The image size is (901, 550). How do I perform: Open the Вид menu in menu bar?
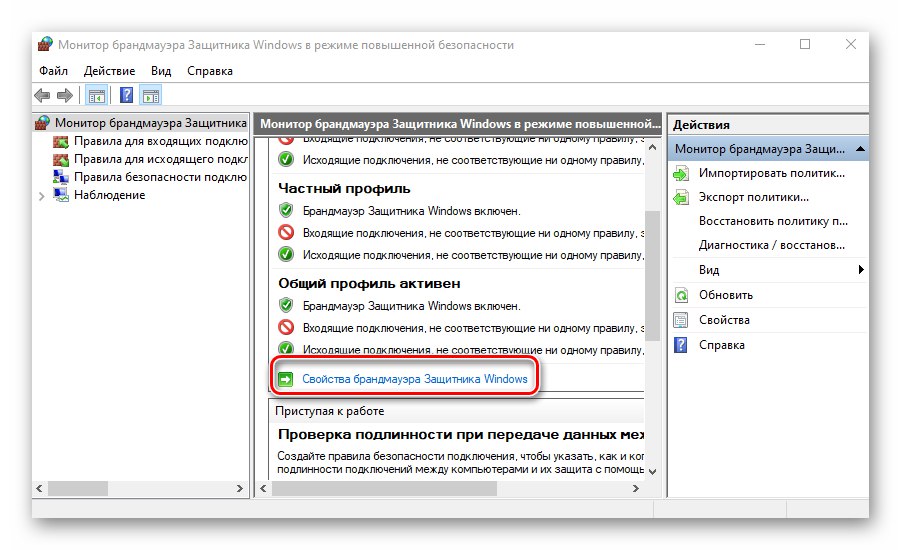coord(161,71)
